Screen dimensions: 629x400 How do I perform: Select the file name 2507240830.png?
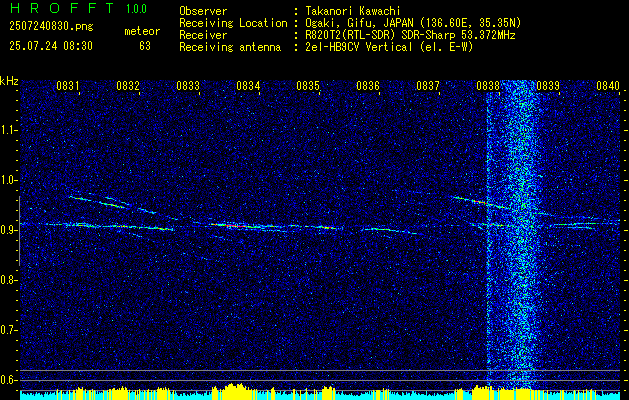pos(51,27)
